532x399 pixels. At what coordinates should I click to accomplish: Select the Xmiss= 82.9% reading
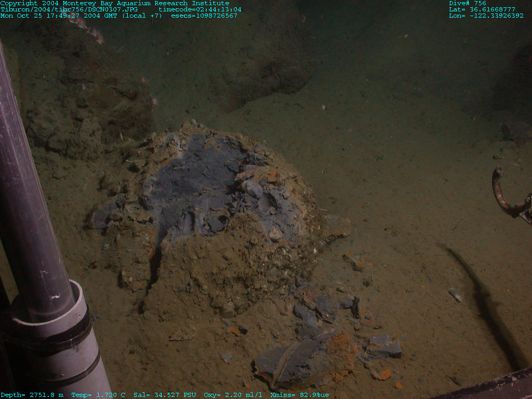tap(296, 395)
